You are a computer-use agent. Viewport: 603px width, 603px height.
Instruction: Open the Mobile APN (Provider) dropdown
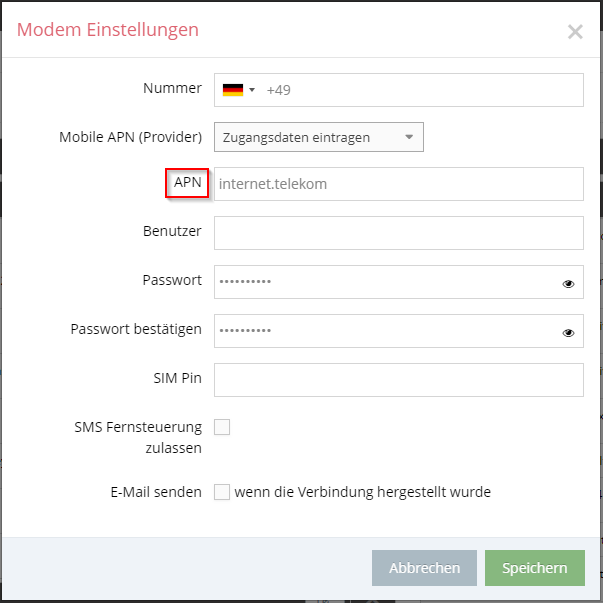point(319,137)
